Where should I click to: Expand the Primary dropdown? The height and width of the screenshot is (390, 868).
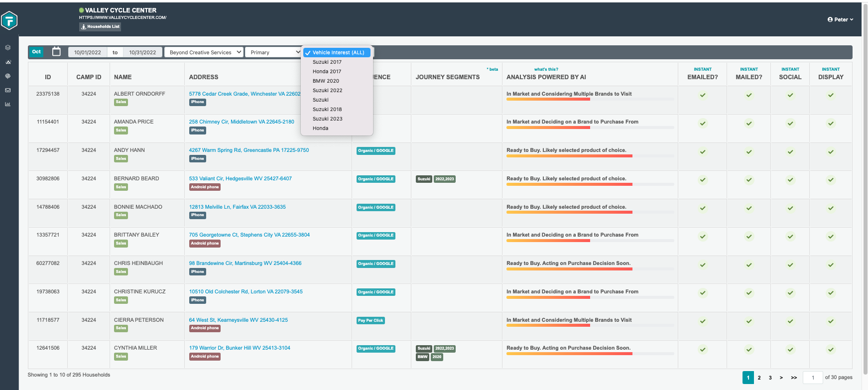click(x=273, y=52)
